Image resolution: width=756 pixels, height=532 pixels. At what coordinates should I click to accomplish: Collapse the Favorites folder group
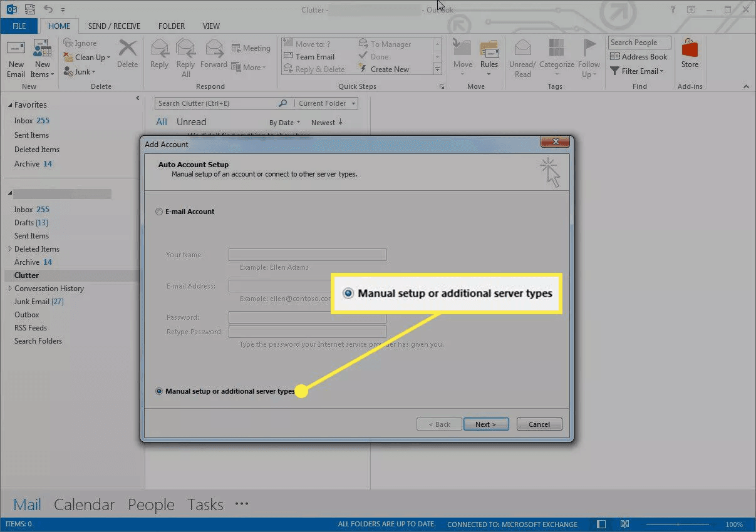coord(8,105)
